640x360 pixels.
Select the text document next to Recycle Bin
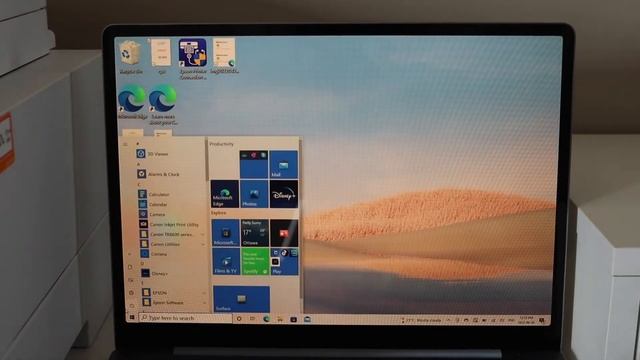161,56
